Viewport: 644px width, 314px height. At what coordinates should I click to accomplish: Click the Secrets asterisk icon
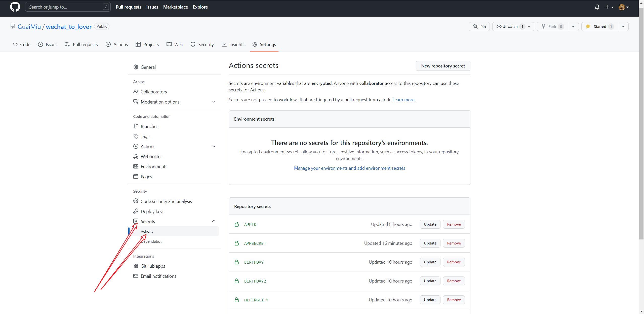[136, 221]
